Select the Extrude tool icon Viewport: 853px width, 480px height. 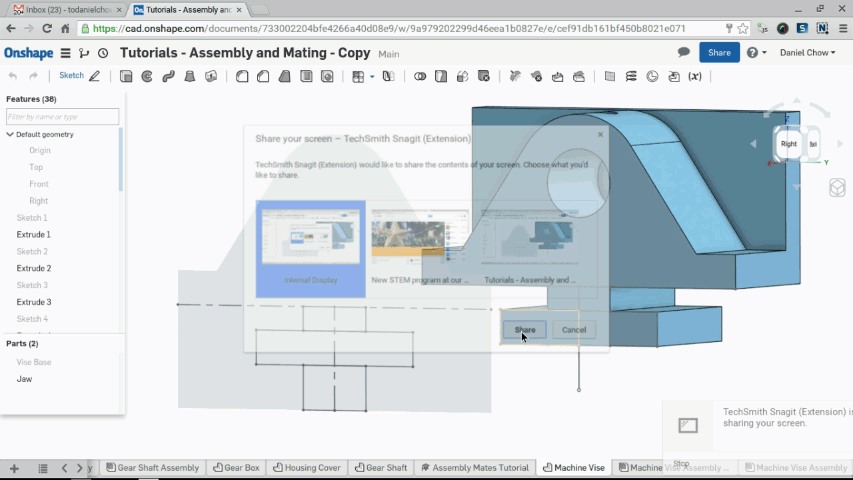pos(126,76)
